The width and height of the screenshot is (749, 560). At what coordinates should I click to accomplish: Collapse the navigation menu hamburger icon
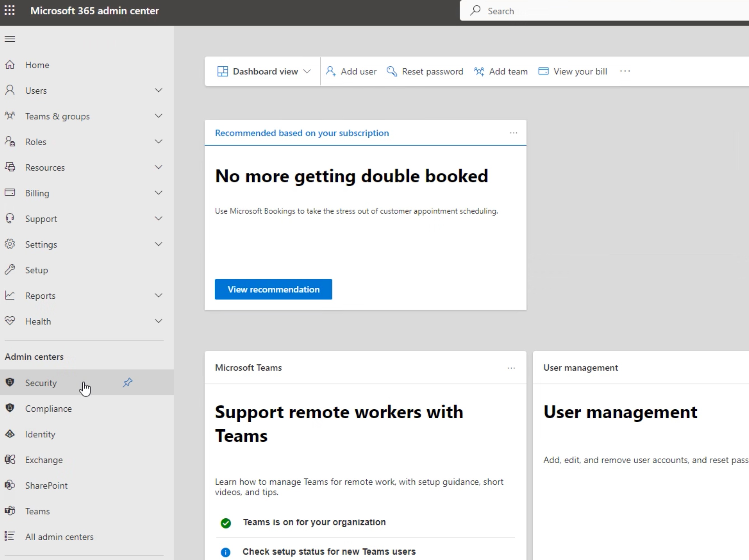tap(10, 39)
